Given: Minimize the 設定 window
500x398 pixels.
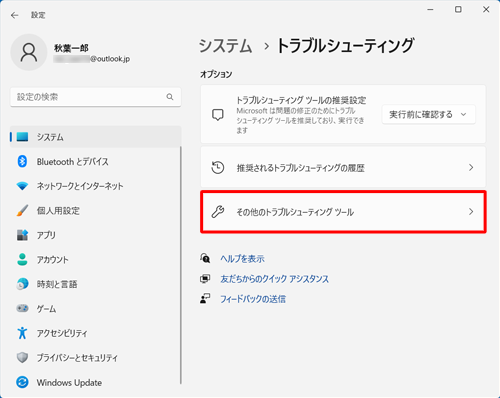Looking at the screenshot, I should pyautogui.click(x=430, y=9).
